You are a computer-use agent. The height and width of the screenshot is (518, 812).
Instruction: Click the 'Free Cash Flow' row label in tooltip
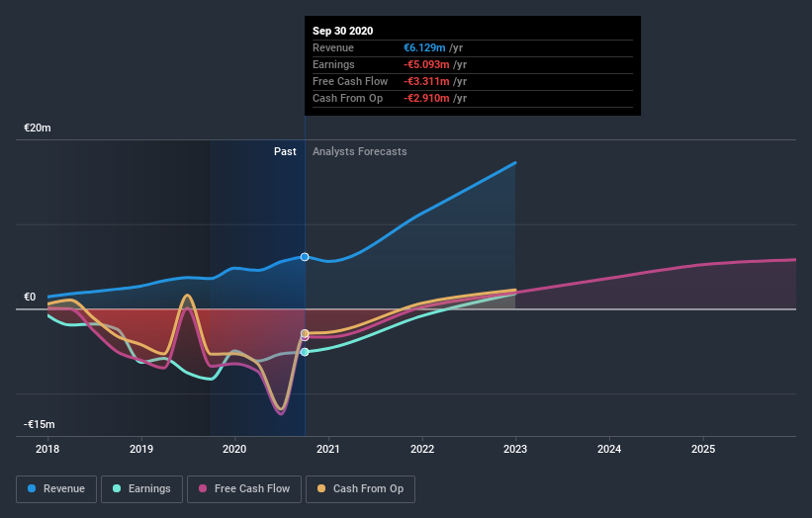(x=350, y=81)
